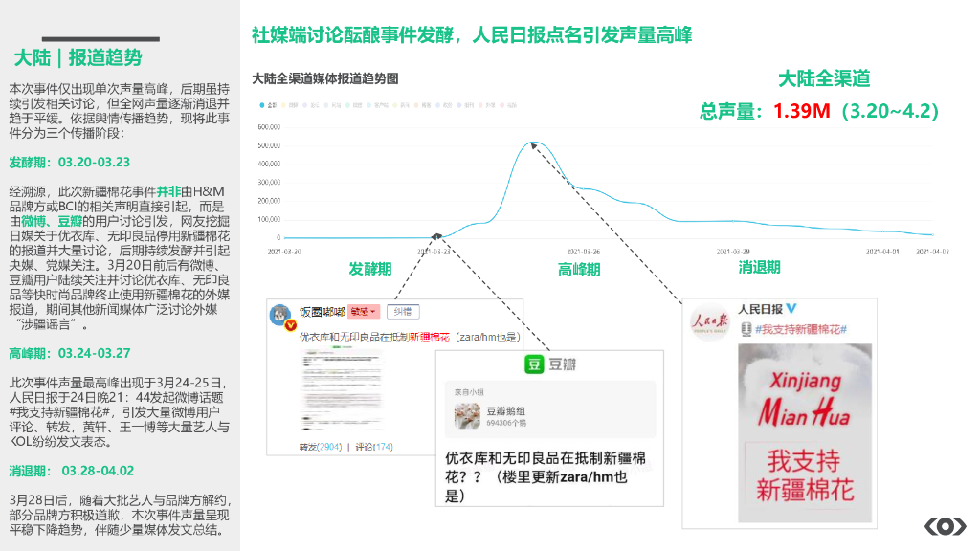Image resolution: width=980 pixels, height=551 pixels.
Task: Click the 发酵期：03.20-03.23 sidebar heading
Action: (x=69, y=163)
